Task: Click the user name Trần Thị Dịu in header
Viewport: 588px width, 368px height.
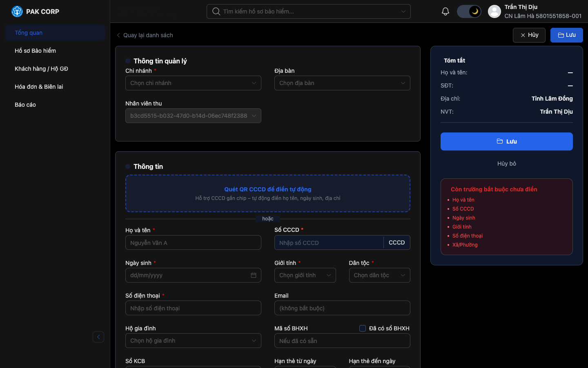Action: tap(521, 7)
